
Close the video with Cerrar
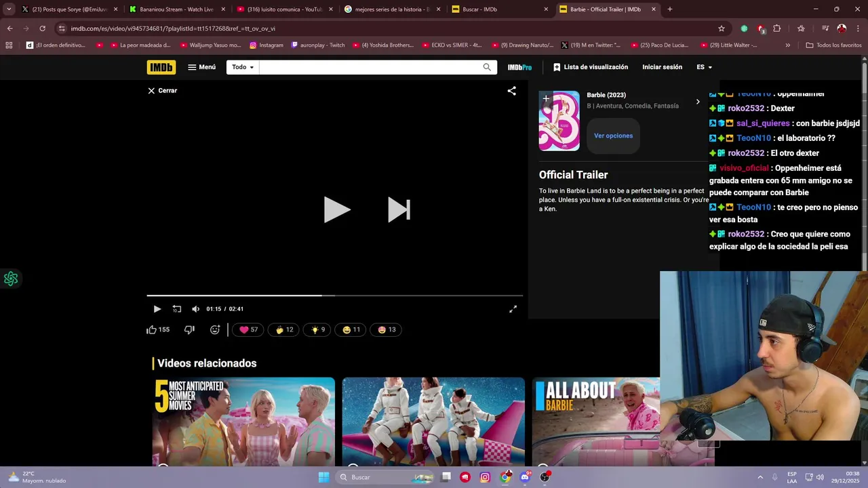tap(163, 91)
